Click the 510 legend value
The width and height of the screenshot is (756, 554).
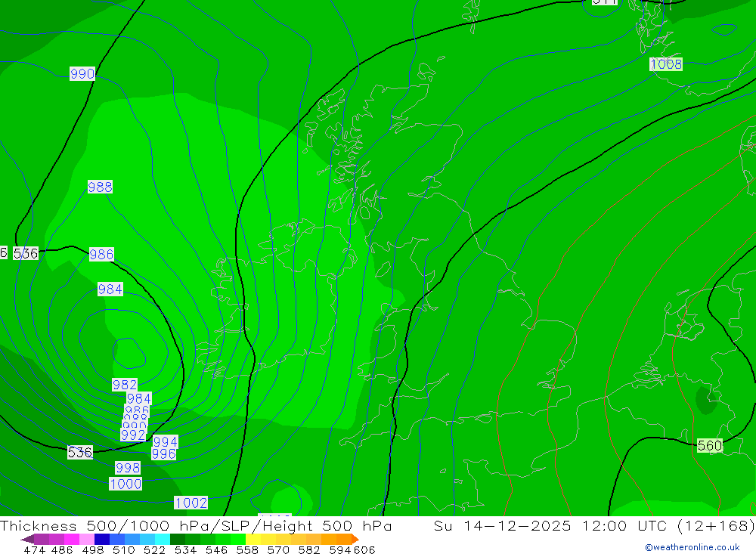pyautogui.click(x=123, y=549)
